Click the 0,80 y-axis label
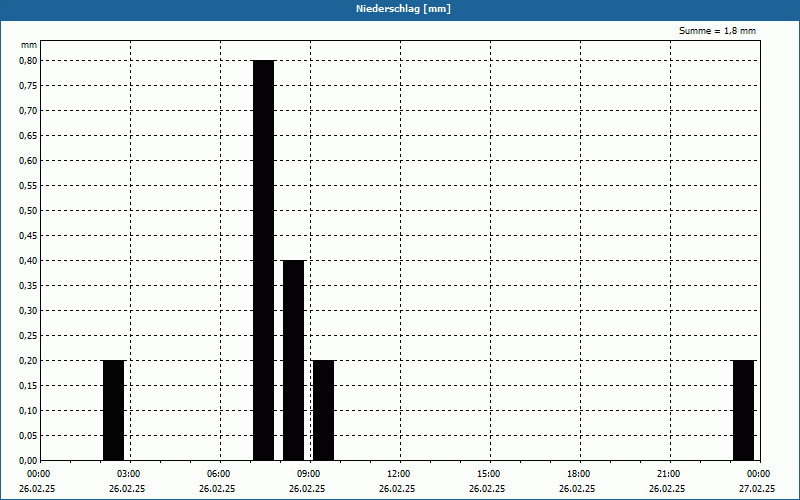This screenshot has height=500, width=800. pyautogui.click(x=28, y=61)
